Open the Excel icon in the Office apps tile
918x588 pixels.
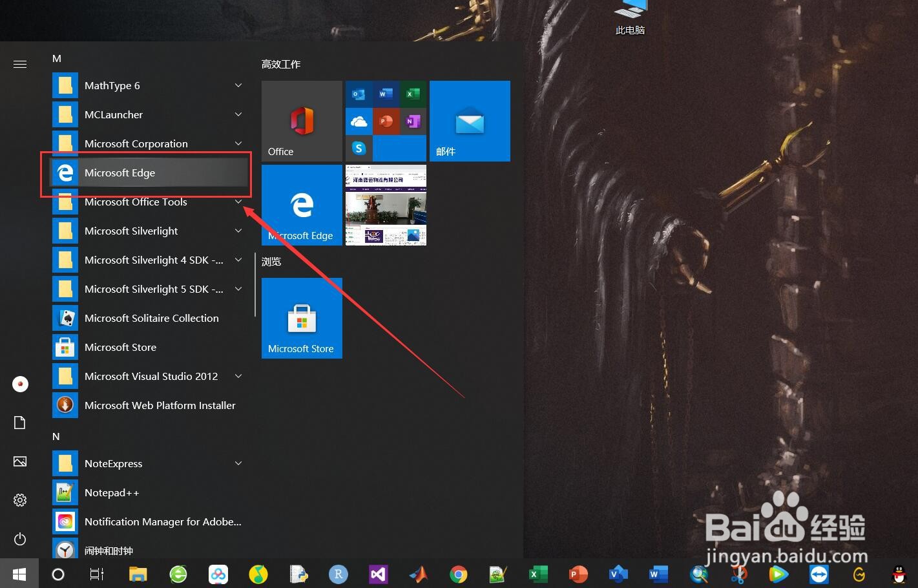coord(412,94)
